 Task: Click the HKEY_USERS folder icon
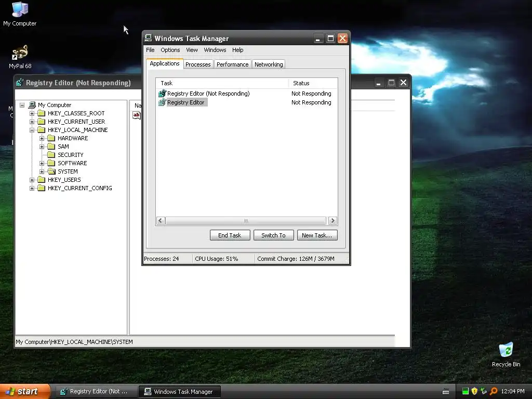[x=42, y=179]
